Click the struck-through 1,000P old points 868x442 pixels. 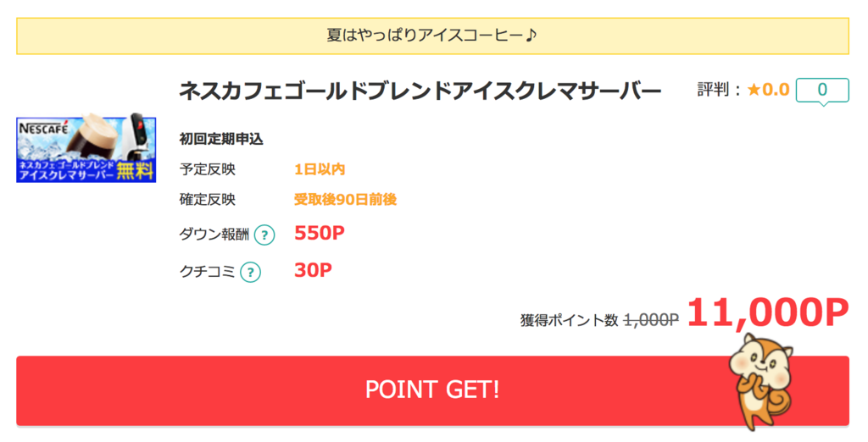tap(651, 320)
